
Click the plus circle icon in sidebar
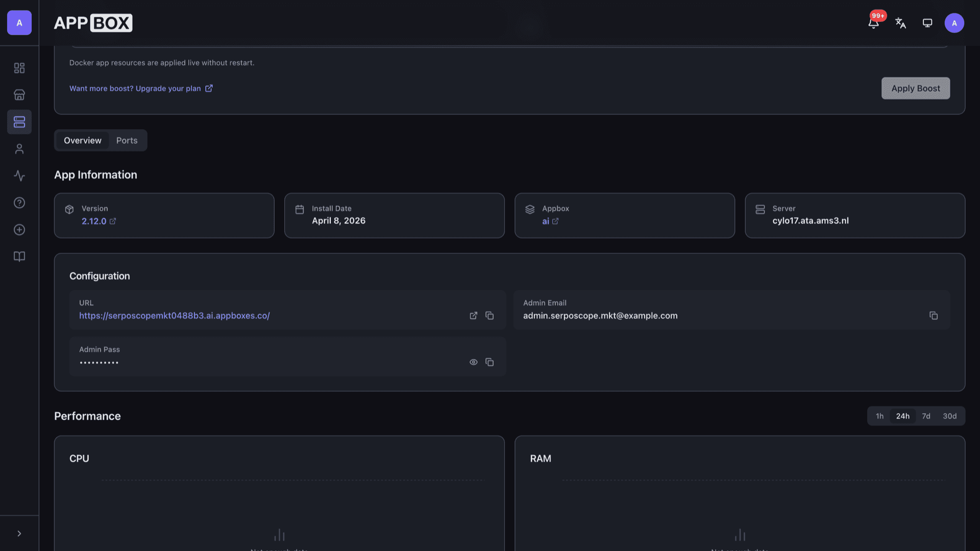coord(19,230)
